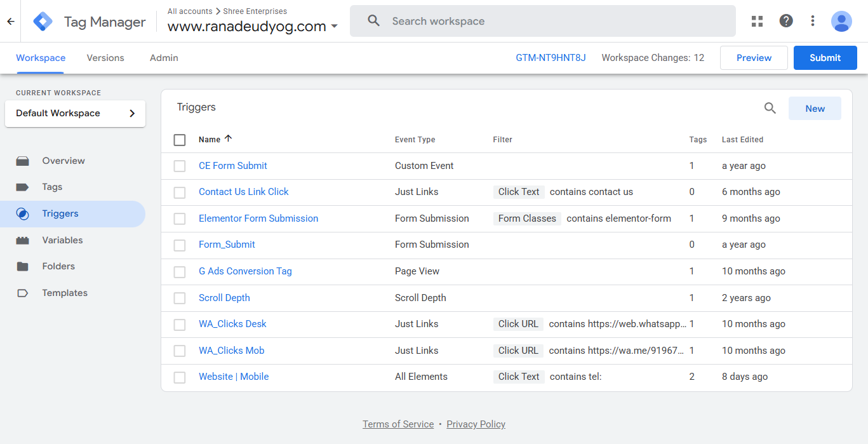Open the Website | Mobile trigger
This screenshot has height=444, width=868.
click(234, 377)
